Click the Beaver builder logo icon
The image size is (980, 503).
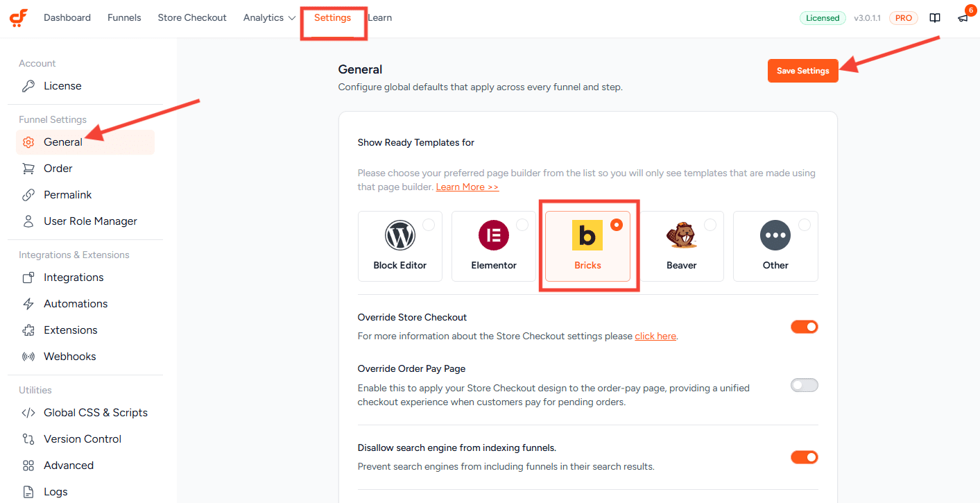coord(682,236)
